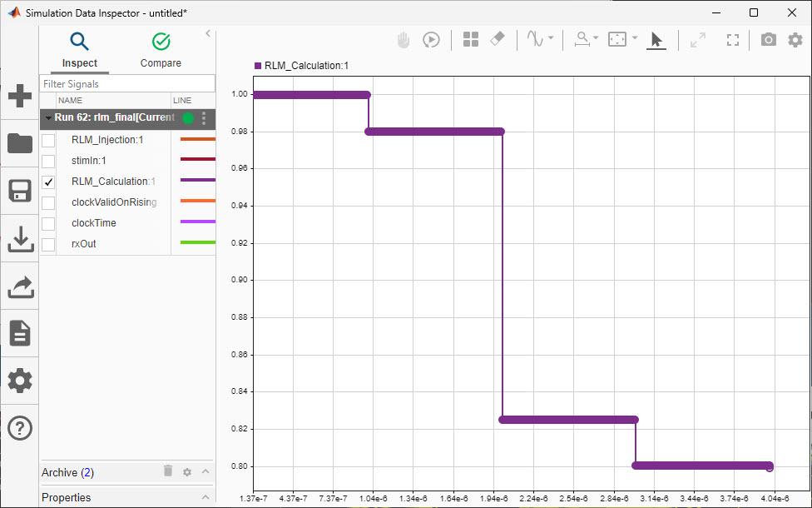
Task: Switch to the Compare tab
Action: (160, 50)
